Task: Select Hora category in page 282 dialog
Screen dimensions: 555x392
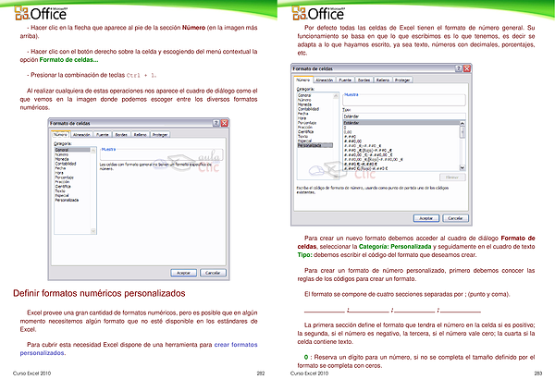Action: tap(59, 173)
